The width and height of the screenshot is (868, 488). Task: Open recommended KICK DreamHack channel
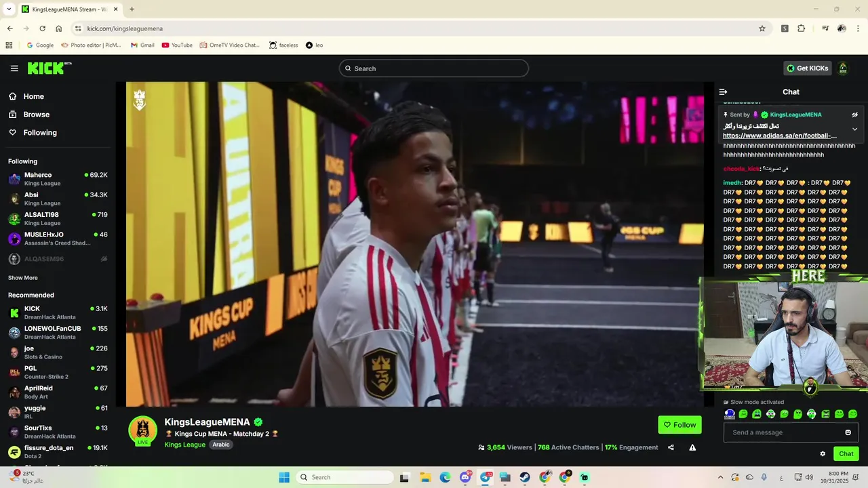point(58,312)
